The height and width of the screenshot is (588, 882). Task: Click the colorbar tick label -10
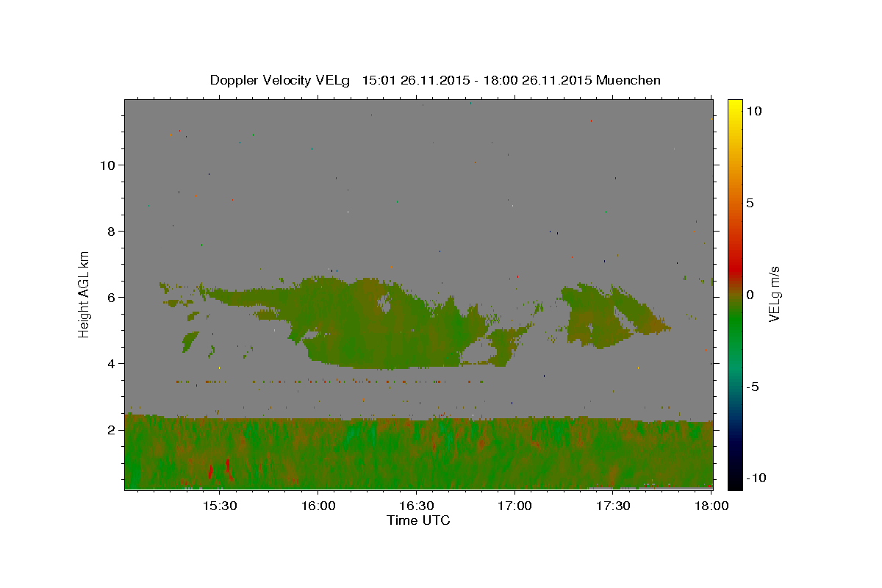tap(755, 478)
